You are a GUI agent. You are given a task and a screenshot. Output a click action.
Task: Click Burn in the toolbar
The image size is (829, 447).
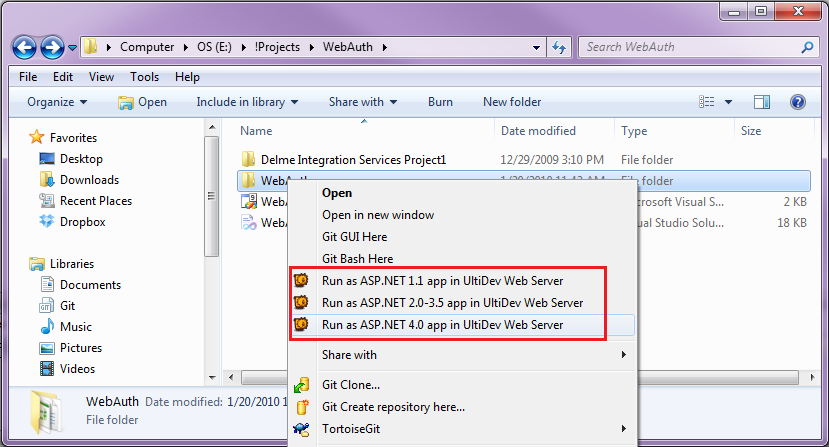pyautogui.click(x=440, y=102)
